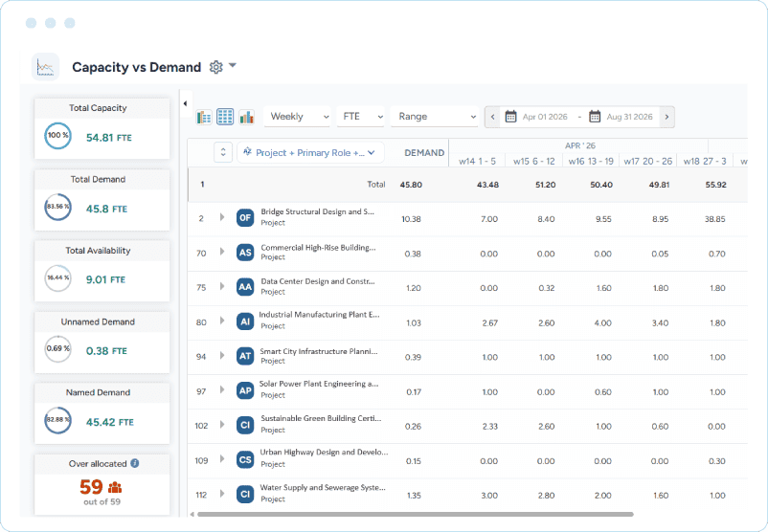Click the 16.44 % Total Availability progress ring
This screenshot has width=768, height=532.
coord(57,278)
